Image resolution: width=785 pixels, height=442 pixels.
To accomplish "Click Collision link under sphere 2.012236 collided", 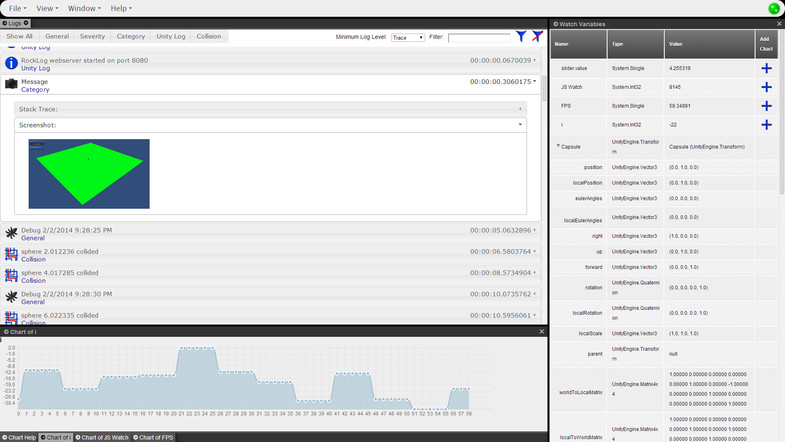I will (x=34, y=259).
